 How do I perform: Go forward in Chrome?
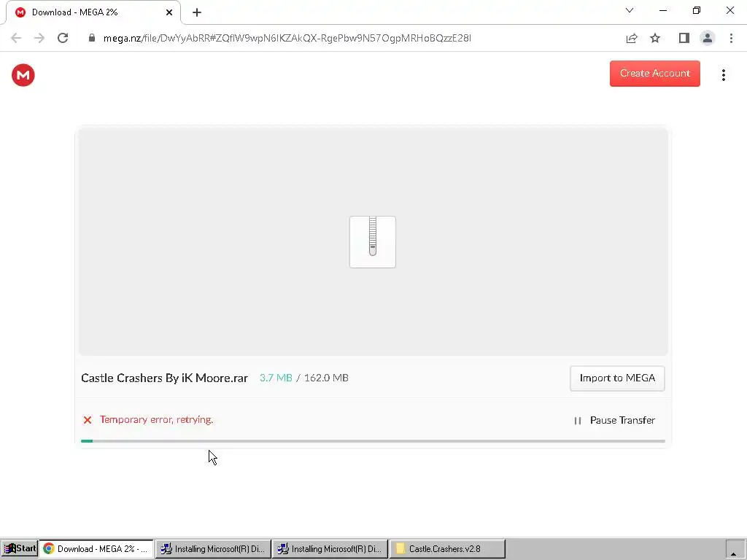[x=39, y=38]
